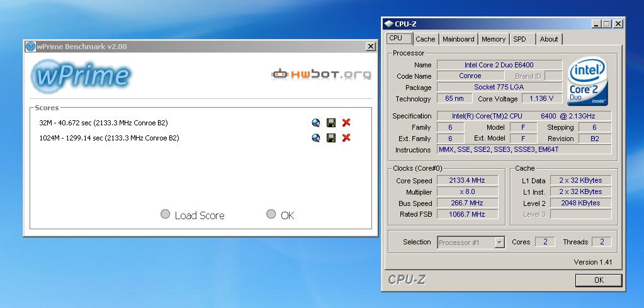Screen dimensions: 644x308
Task: Click the Name field Intel Core 2 Duo E6400
Action: pyautogui.click(x=499, y=64)
